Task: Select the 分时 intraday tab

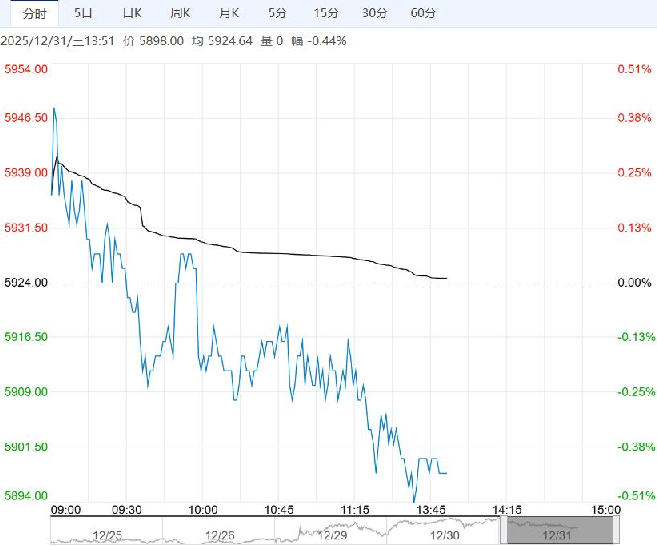Action: coord(34,13)
